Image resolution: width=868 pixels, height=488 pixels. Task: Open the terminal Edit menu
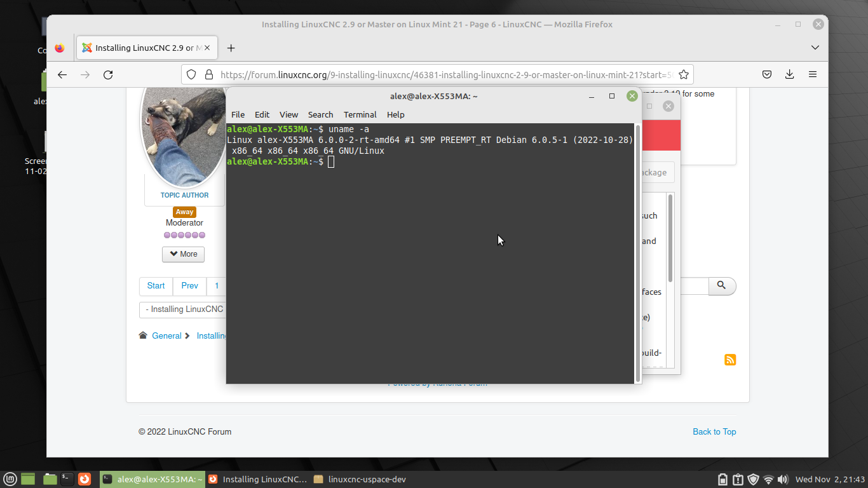262,114
